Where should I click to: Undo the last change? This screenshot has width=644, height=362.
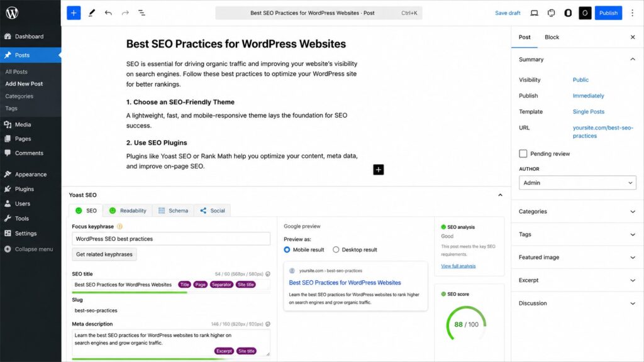(x=108, y=13)
